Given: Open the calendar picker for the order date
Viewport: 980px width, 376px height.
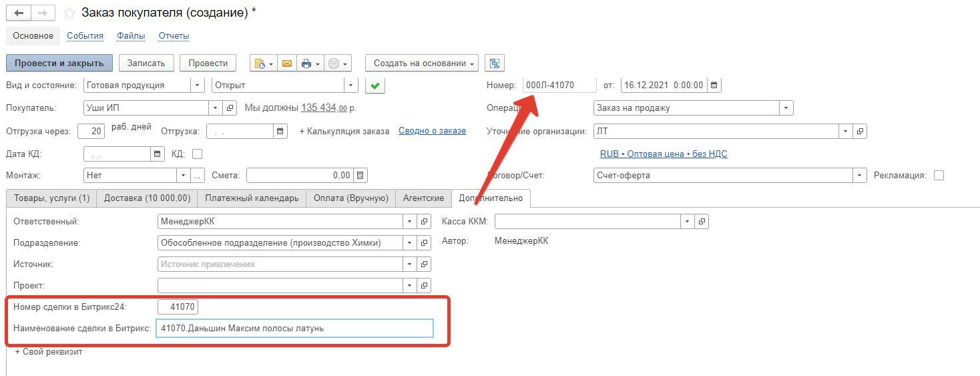Looking at the screenshot, I should point(714,85).
